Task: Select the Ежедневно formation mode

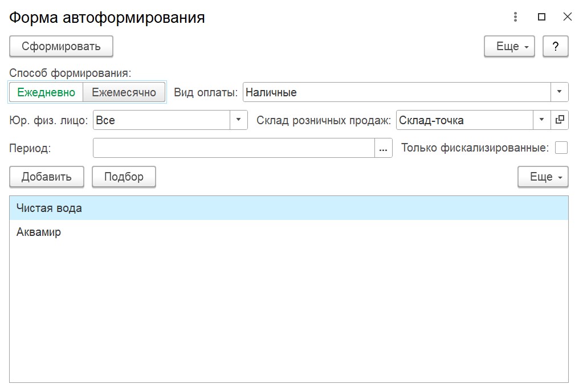Action: pos(46,92)
